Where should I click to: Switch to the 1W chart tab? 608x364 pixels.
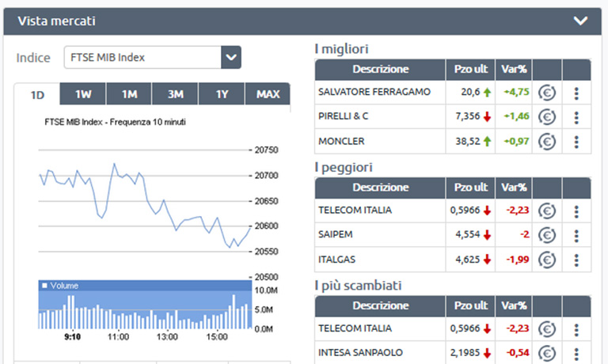(x=83, y=94)
